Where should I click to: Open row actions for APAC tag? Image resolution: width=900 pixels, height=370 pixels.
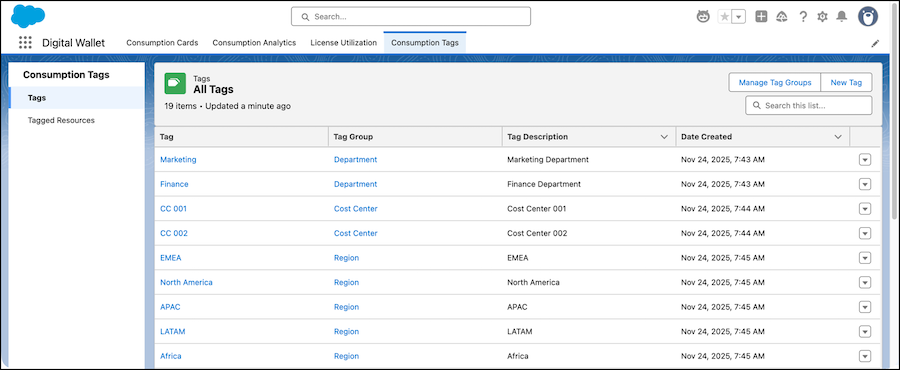pyautogui.click(x=865, y=307)
